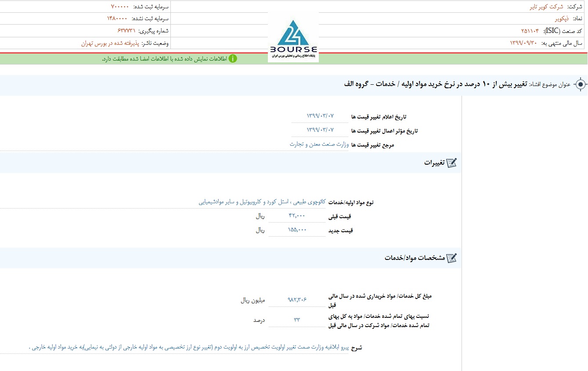Click تاریخ اعلام تغییر قیمت ها label
The width and height of the screenshot is (588, 371).
click(x=379, y=117)
